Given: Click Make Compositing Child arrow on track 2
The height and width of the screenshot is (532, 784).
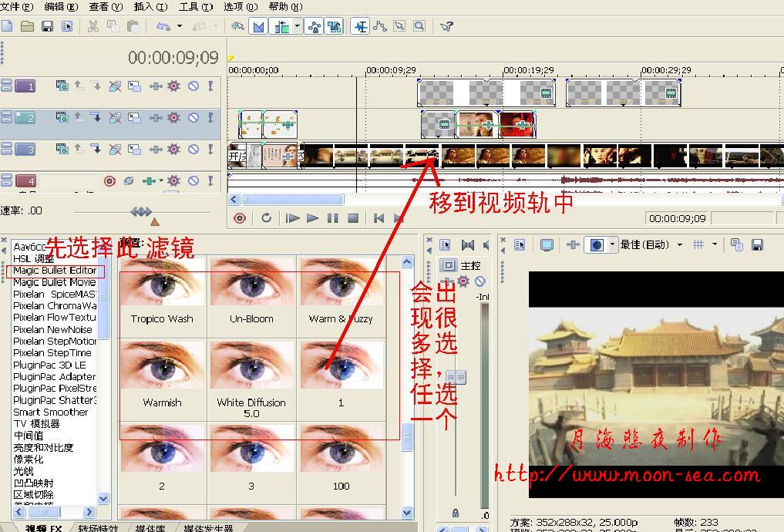Looking at the screenshot, I should pyautogui.click(x=96, y=117).
